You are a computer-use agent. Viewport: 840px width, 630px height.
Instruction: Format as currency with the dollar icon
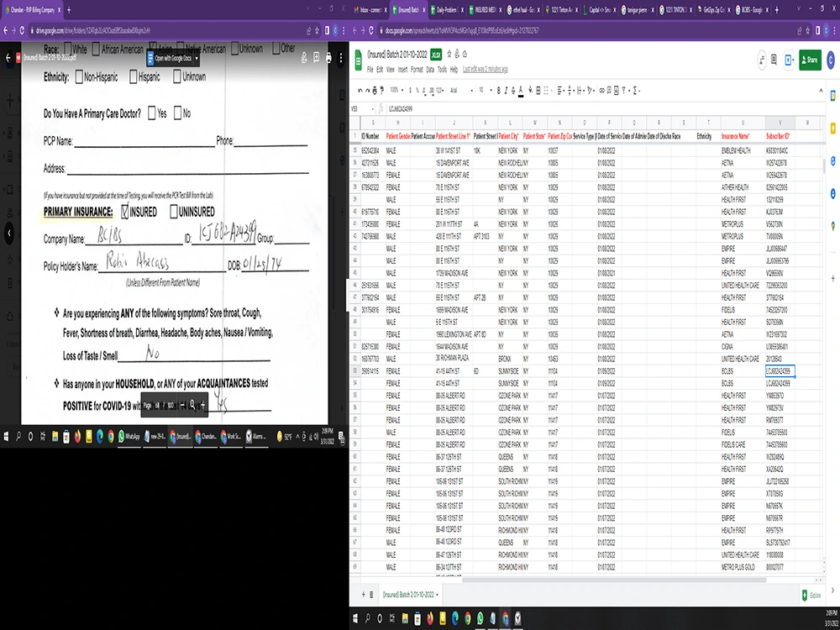410,91
